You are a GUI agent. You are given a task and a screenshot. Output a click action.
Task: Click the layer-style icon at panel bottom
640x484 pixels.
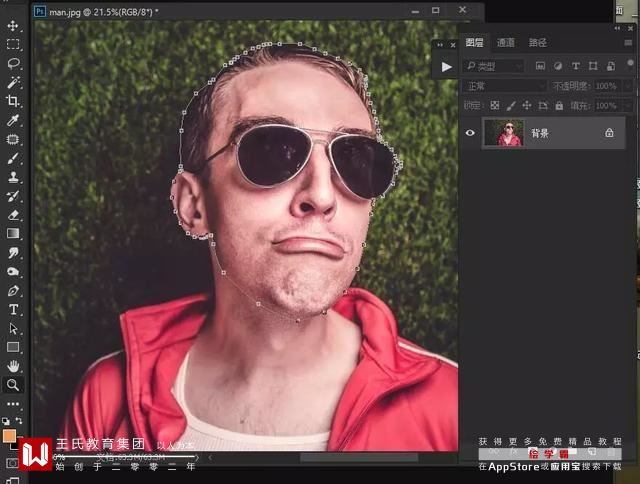[512, 452]
